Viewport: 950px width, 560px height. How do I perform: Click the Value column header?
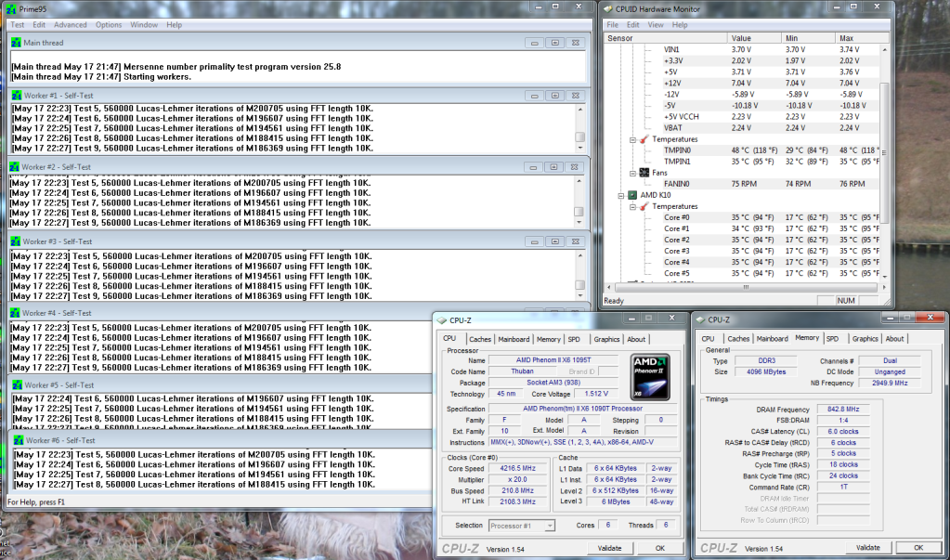[754, 38]
